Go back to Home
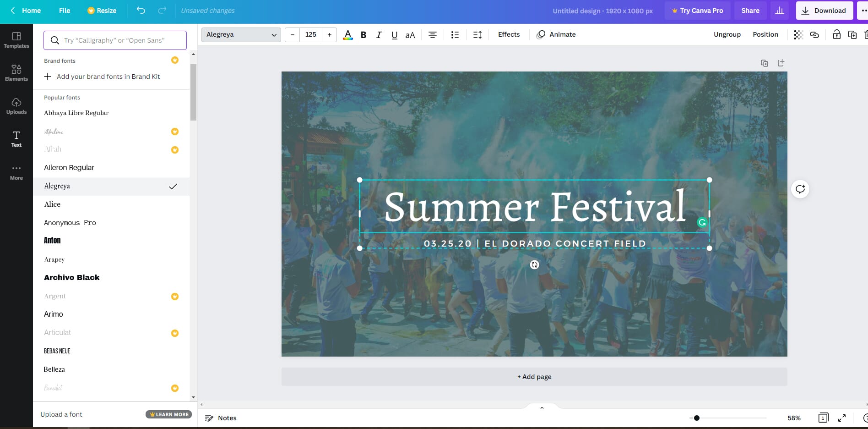The image size is (868, 429). point(26,11)
